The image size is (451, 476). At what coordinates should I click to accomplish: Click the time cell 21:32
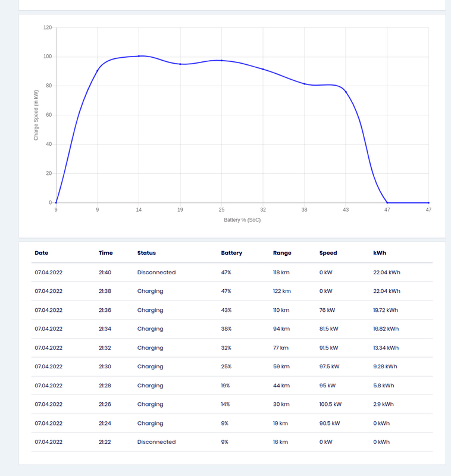105,348
